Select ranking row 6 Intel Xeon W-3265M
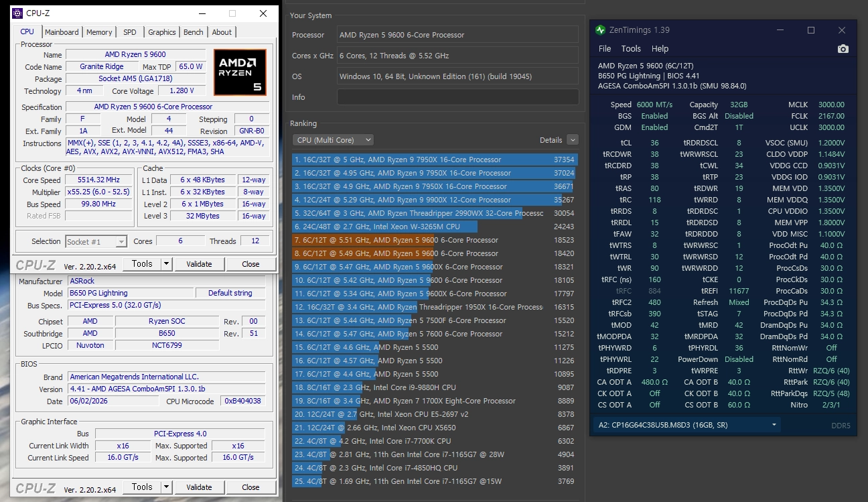Image resolution: width=868 pixels, height=502 pixels. (x=435, y=227)
